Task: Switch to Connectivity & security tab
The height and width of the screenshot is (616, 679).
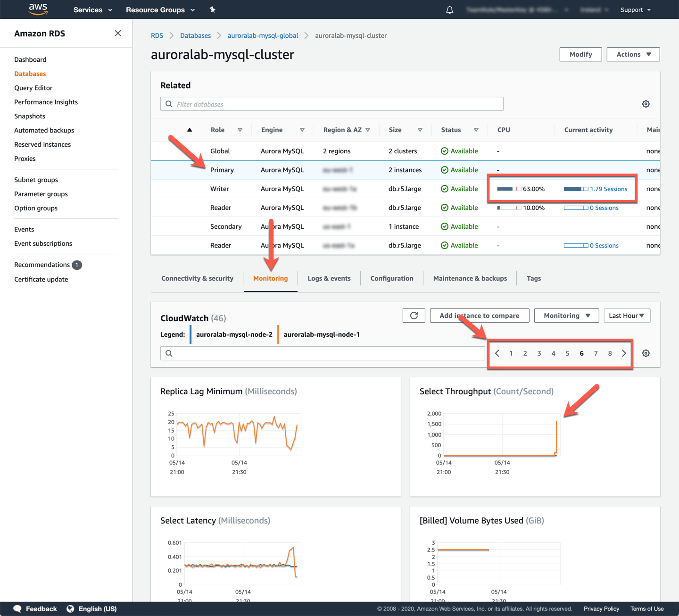Action: 197,278
